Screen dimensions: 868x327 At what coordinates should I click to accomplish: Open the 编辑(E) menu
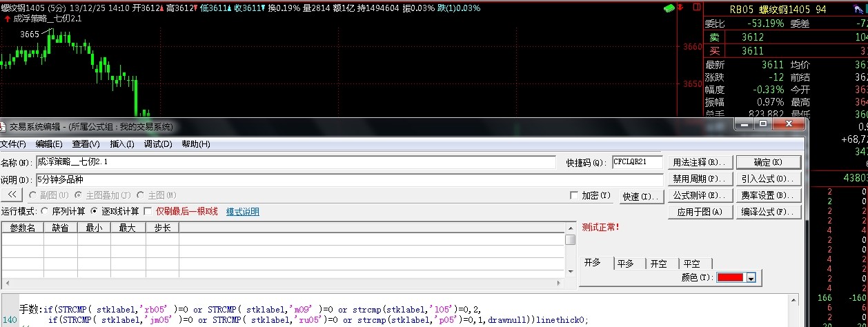click(x=49, y=144)
